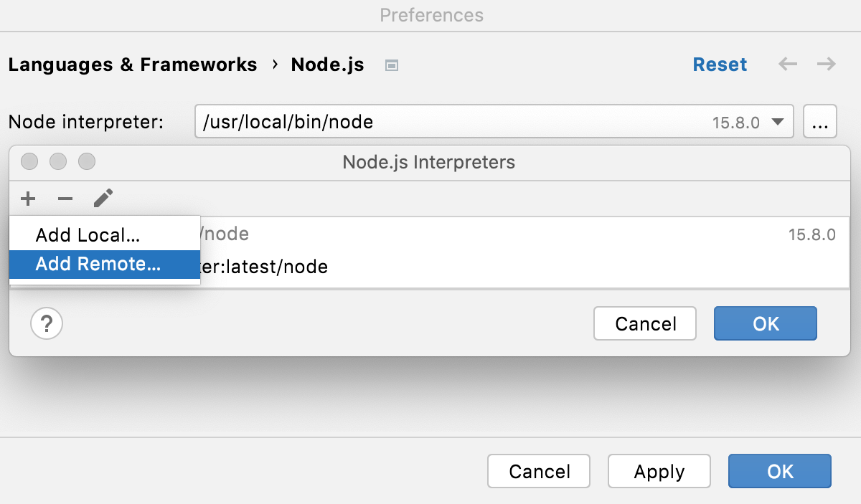Click the help question mark icon

tap(47, 323)
